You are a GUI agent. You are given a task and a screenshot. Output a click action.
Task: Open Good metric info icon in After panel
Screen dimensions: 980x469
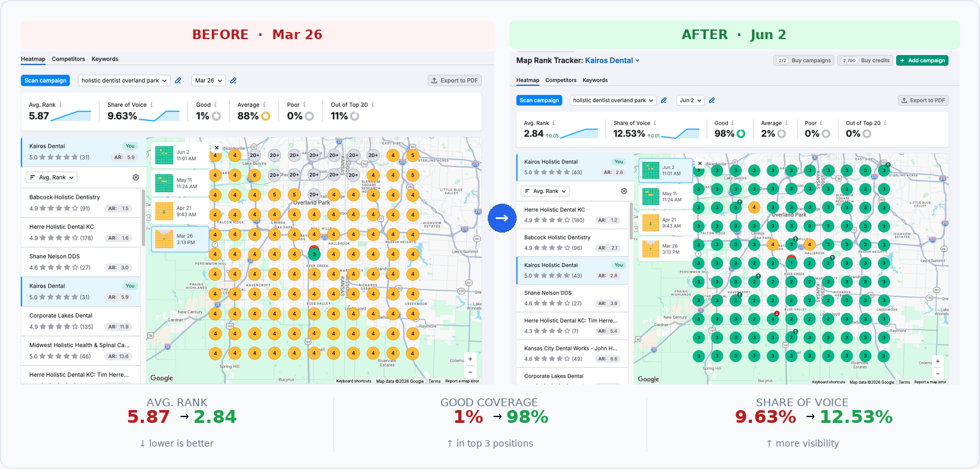[x=734, y=123]
